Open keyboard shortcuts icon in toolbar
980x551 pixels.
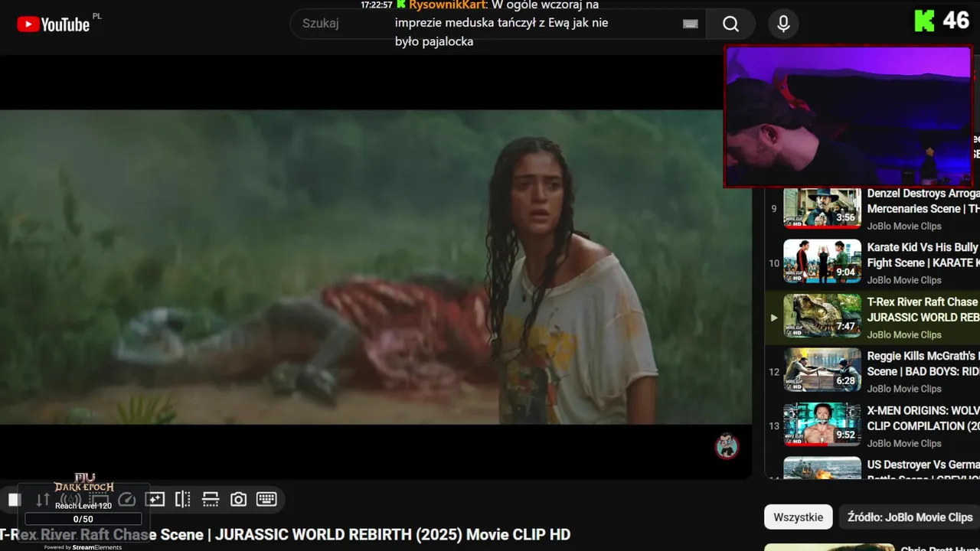click(x=266, y=500)
